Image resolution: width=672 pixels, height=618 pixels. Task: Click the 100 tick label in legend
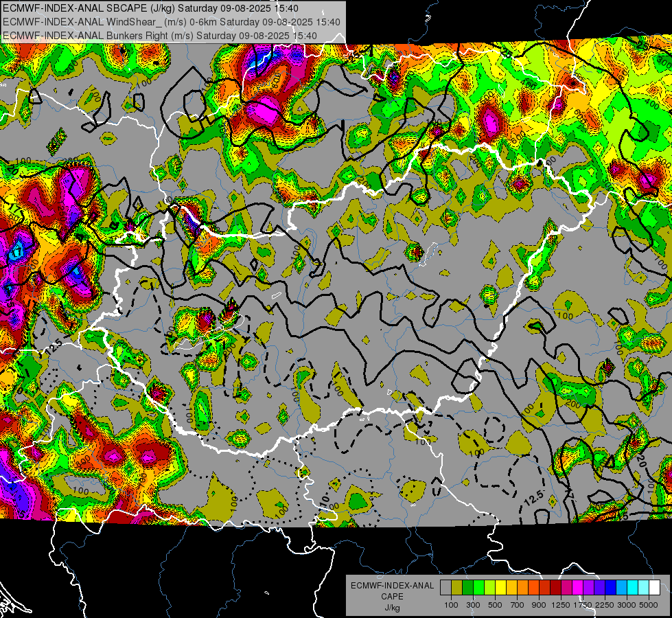(451, 605)
